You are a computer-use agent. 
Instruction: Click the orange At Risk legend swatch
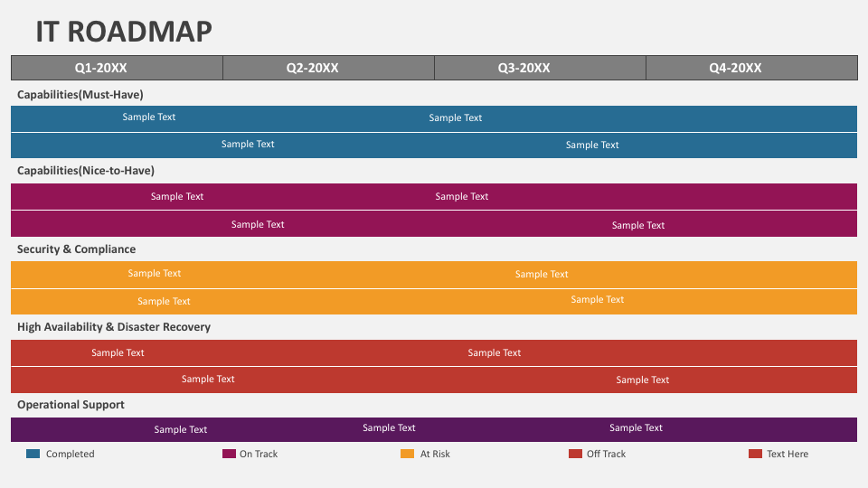point(408,454)
